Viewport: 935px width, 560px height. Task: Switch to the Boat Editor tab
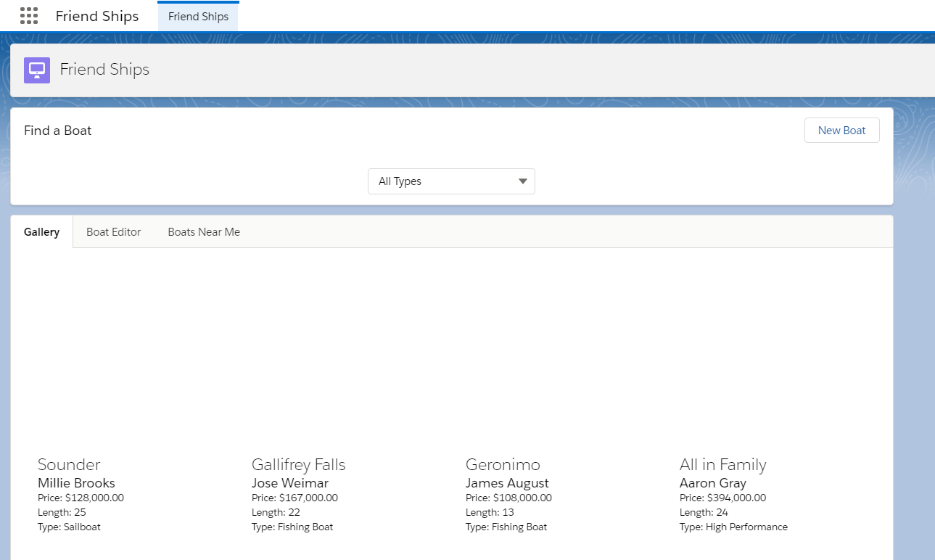[113, 232]
